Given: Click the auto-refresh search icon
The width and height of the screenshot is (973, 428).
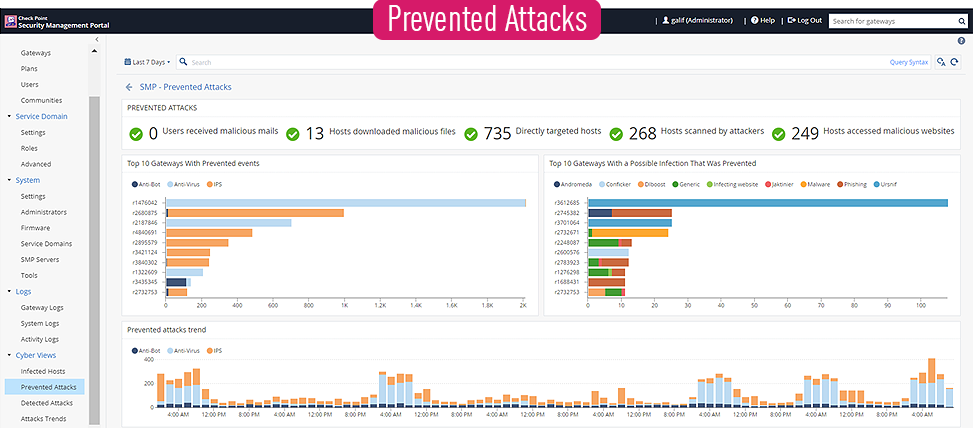Looking at the screenshot, I should point(941,62).
